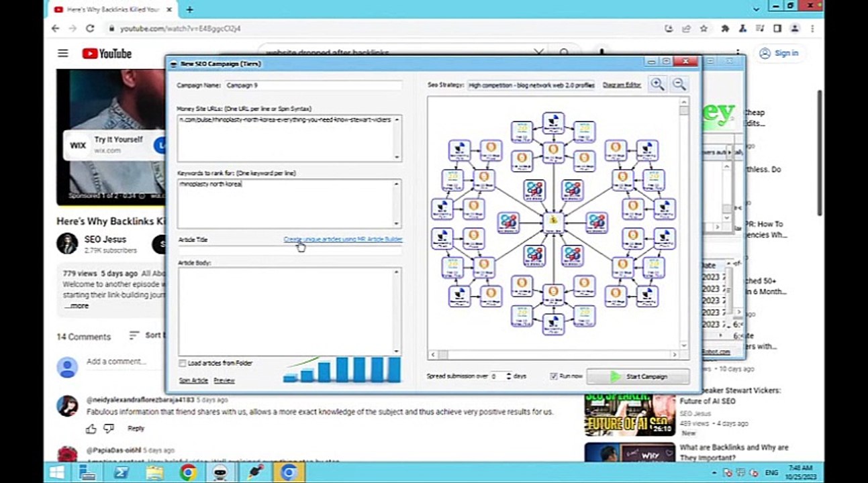Clear the YouTube search box
Screen dimensions: 868x483
tap(538, 52)
